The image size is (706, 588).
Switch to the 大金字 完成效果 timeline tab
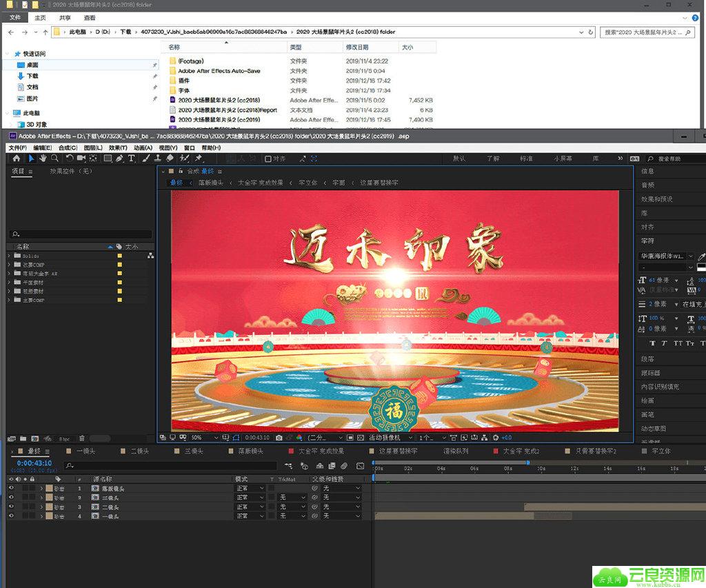point(321,451)
